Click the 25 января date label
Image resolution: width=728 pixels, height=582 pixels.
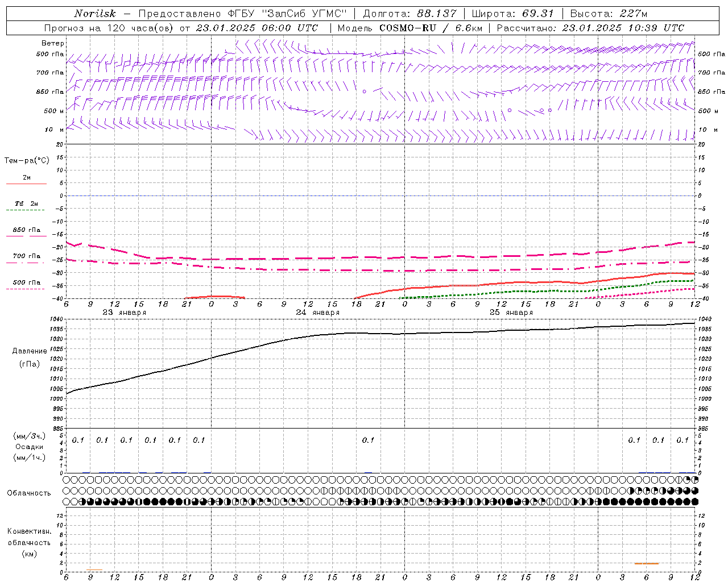click(x=511, y=313)
